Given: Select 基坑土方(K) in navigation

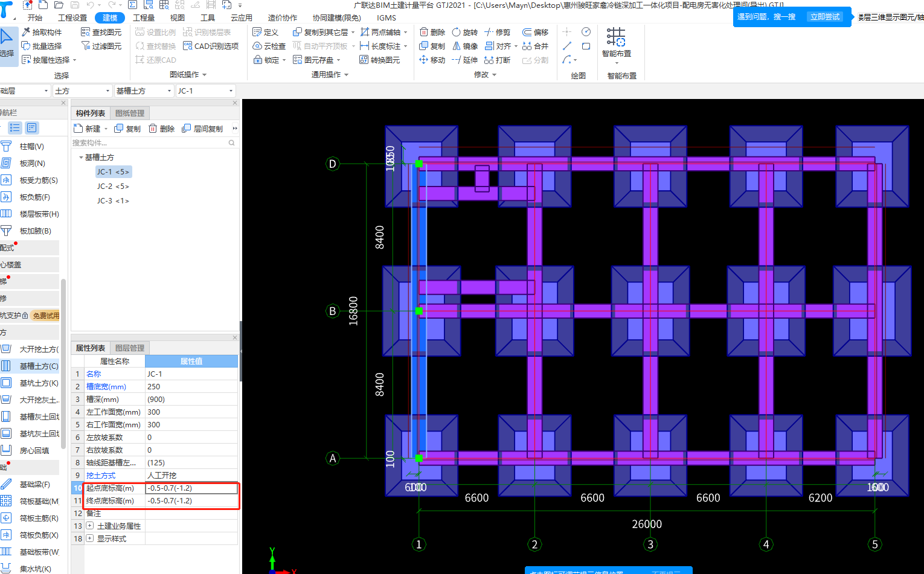Looking at the screenshot, I should 39,383.
